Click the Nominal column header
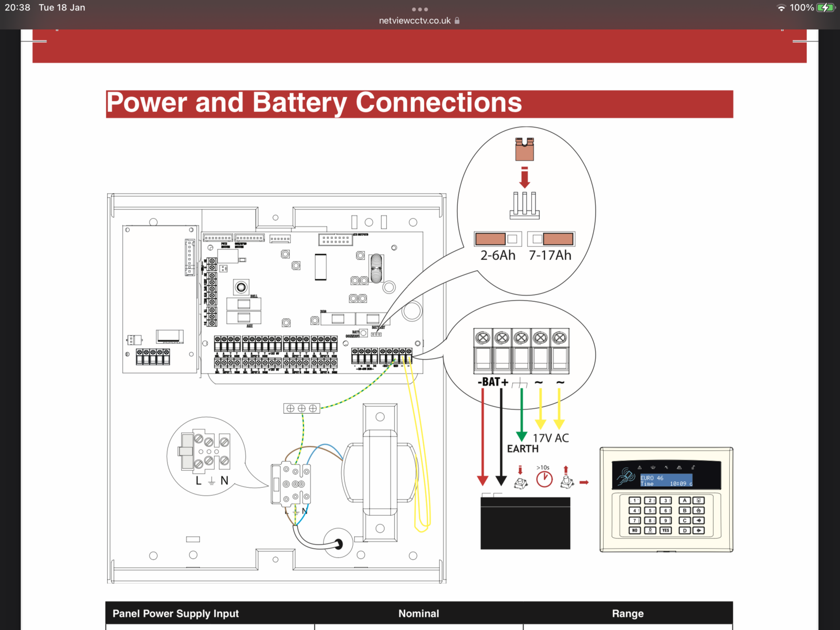The width and height of the screenshot is (840, 630). point(418,613)
